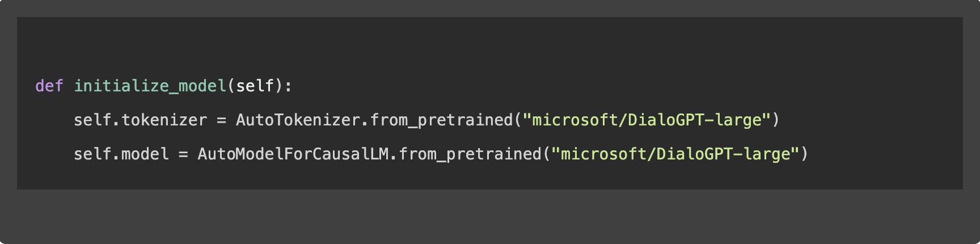Click the DialoGPT-large string on the model line
980x244 pixels.
675,154
